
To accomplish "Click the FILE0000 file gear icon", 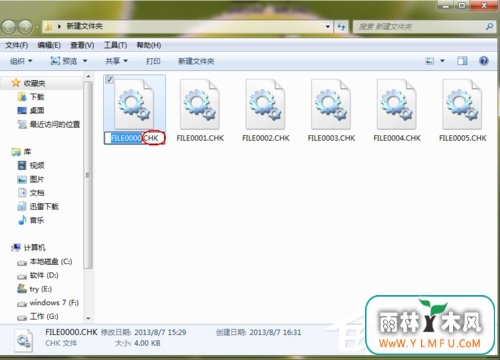I will pos(134,104).
